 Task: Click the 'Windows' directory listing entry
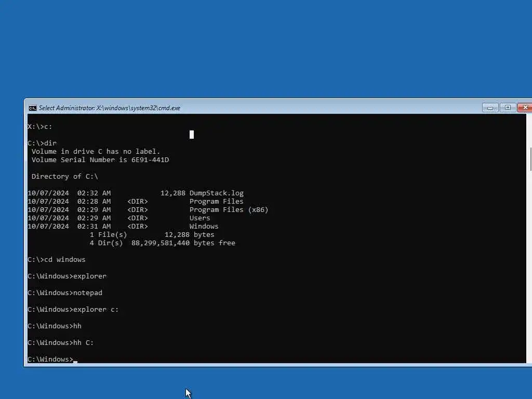pos(204,227)
